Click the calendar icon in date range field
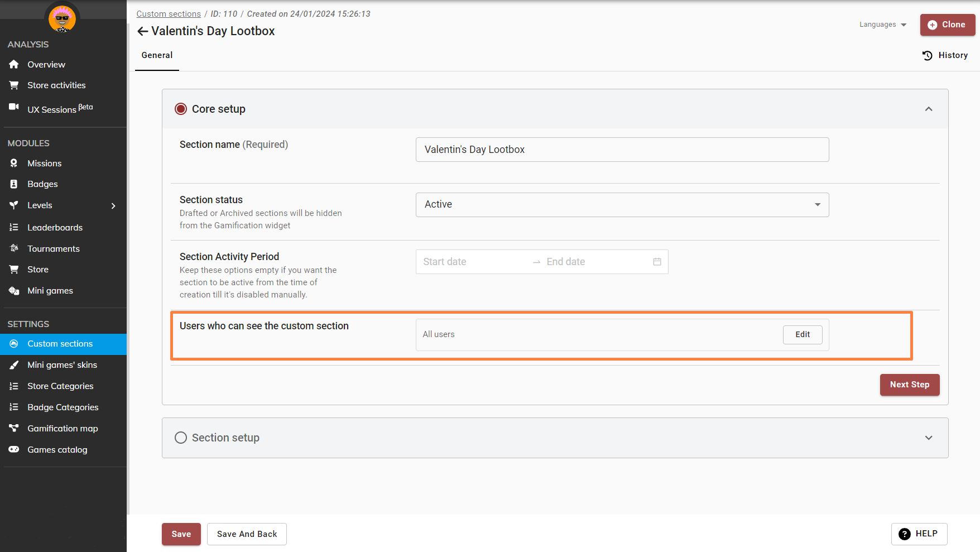980x552 pixels. point(657,262)
